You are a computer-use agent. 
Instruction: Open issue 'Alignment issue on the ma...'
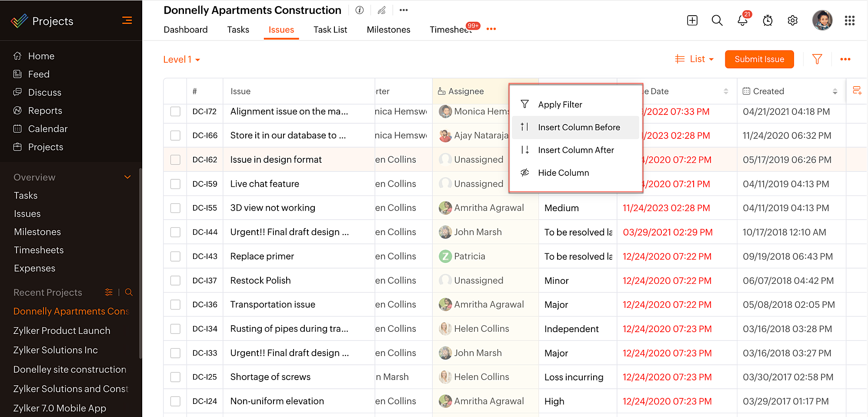pyautogui.click(x=289, y=111)
